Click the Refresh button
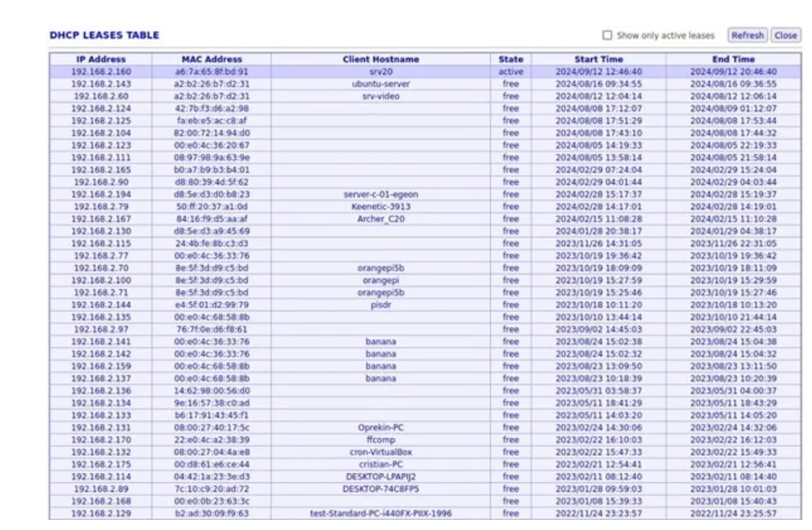The image size is (812, 530). [x=746, y=35]
